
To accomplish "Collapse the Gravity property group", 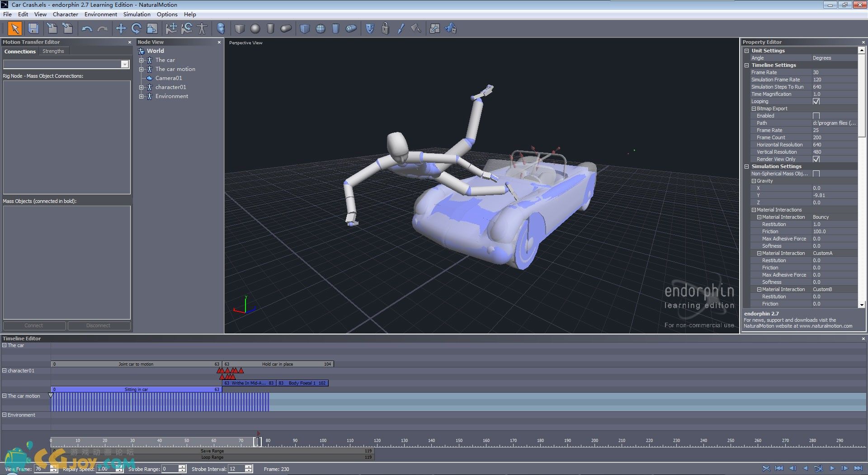I will [x=754, y=181].
